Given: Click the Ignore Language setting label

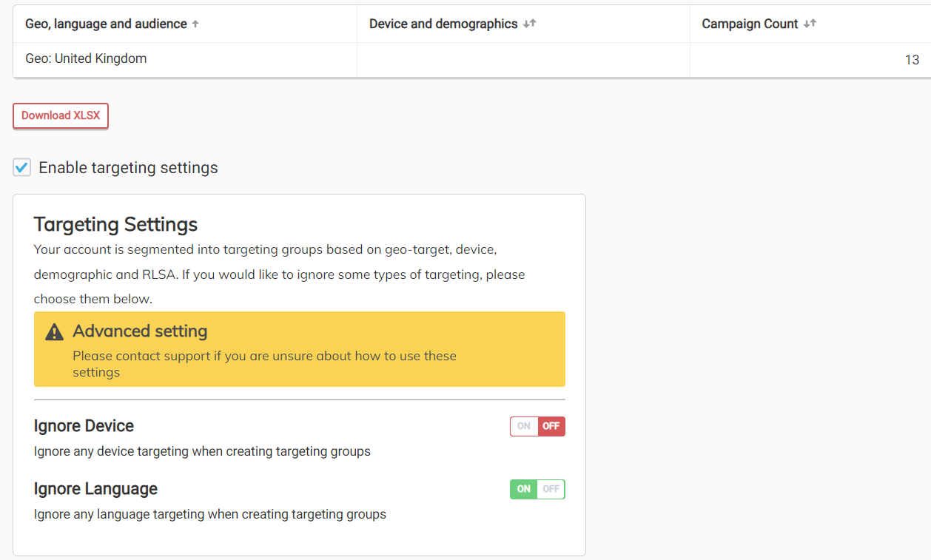Looking at the screenshot, I should 95,489.
